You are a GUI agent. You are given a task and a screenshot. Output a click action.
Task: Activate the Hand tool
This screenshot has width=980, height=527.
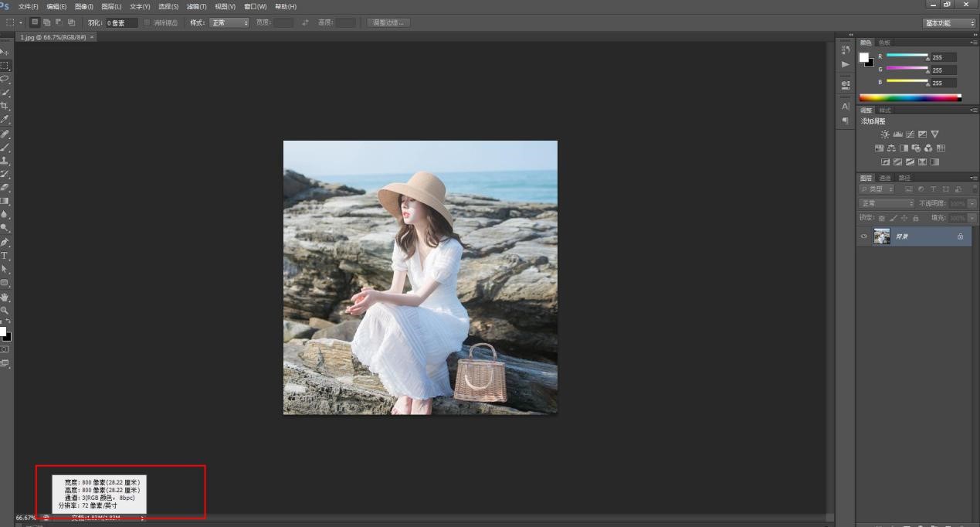(5, 297)
